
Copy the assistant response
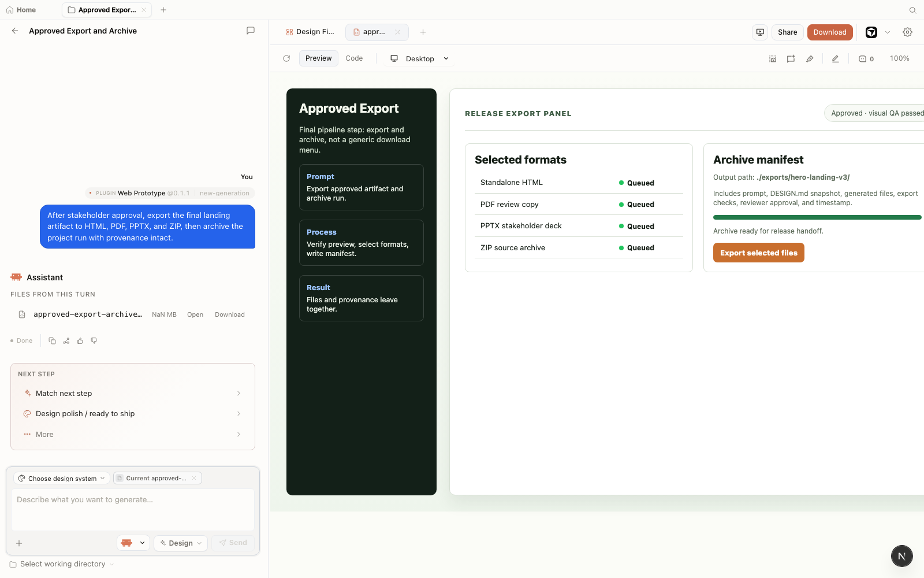[52, 340]
